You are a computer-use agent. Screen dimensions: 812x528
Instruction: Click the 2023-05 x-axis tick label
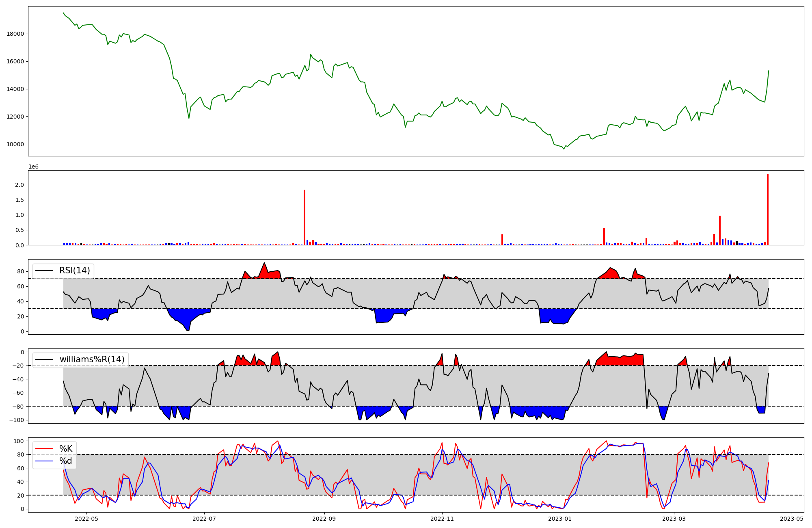tap(792, 519)
